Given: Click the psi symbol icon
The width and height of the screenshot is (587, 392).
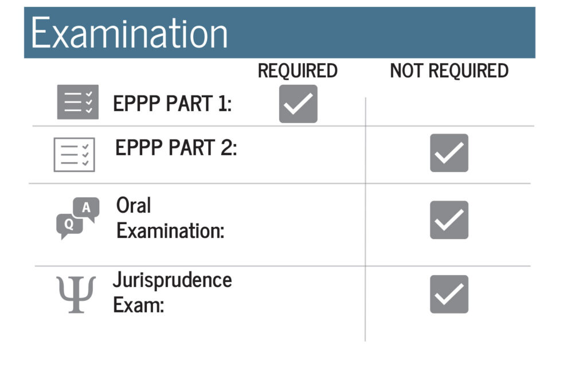Looking at the screenshot, I should pyautogui.click(x=76, y=295).
